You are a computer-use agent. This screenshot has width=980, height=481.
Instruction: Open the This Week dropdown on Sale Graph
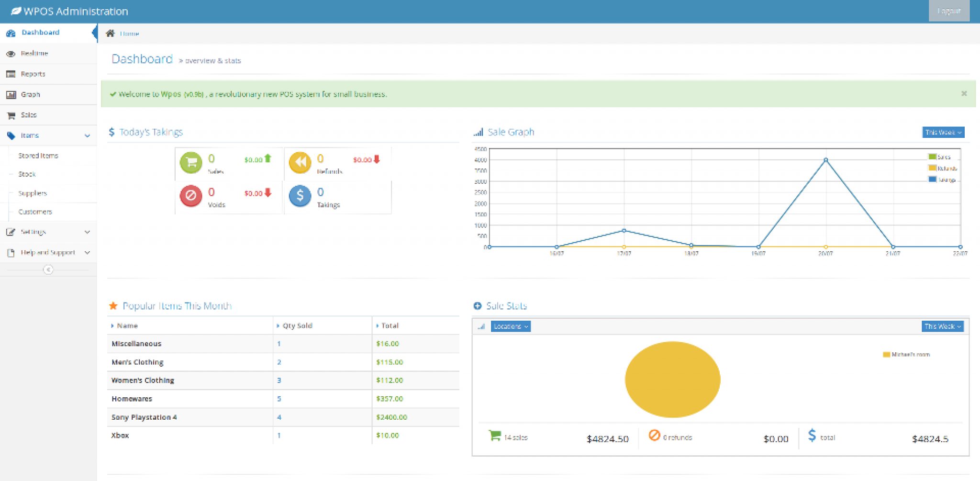click(x=942, y=132)
